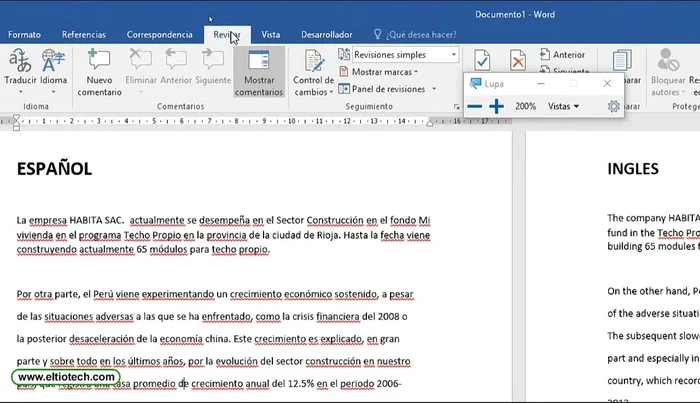This screenshot has width=700, height=403.
Task: Expand the Mostrar marcas menu
Action: click(x=384, y=72)
